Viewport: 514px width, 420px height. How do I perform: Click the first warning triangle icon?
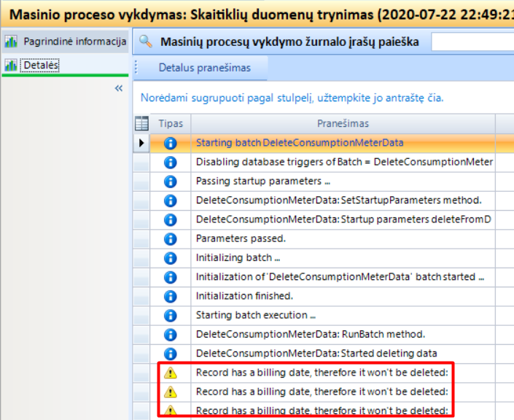[171, 373]
